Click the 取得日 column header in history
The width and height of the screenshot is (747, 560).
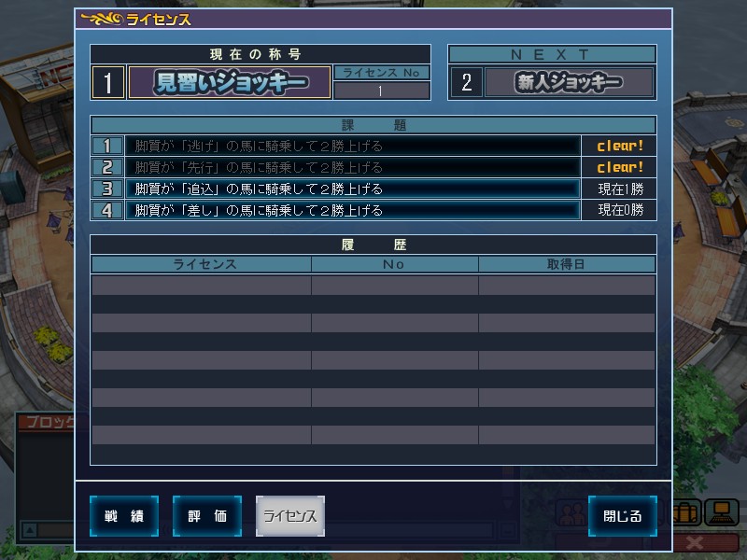[567, 264]
